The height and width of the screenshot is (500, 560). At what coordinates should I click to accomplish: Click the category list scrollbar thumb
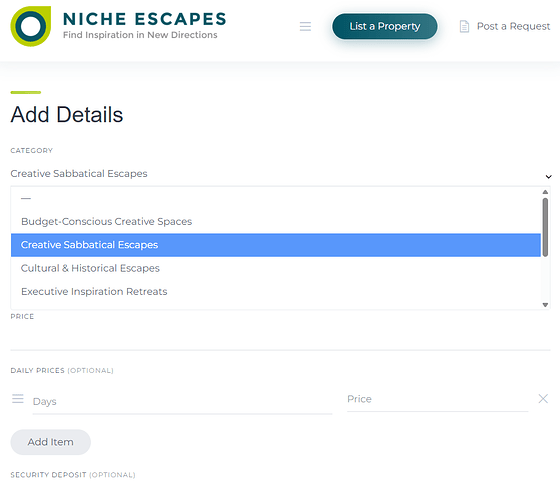click(x=545, y=227)
